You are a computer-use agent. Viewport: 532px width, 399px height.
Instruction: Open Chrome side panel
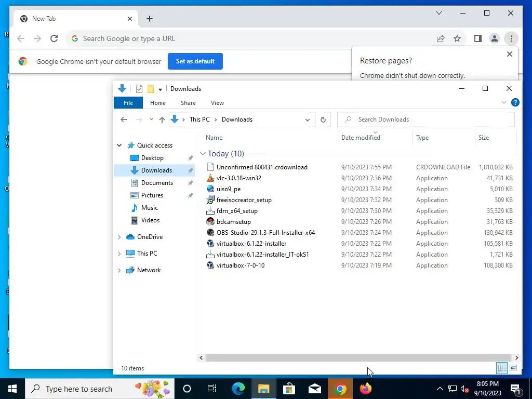[x=478, y=38]
